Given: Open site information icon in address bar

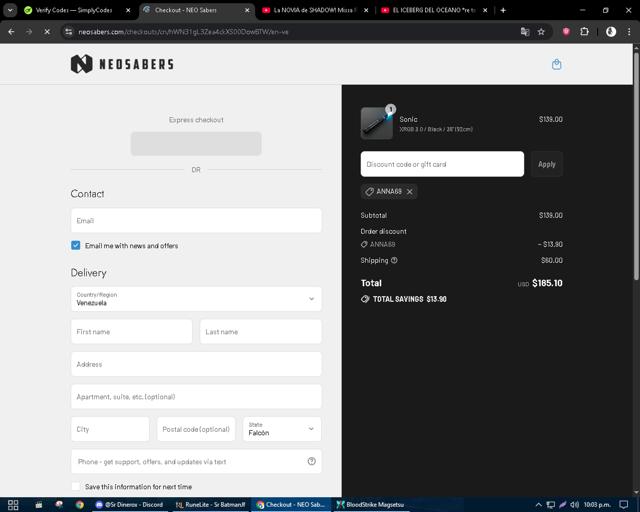Looking at the screenshot, I should [x=69, y=31].
